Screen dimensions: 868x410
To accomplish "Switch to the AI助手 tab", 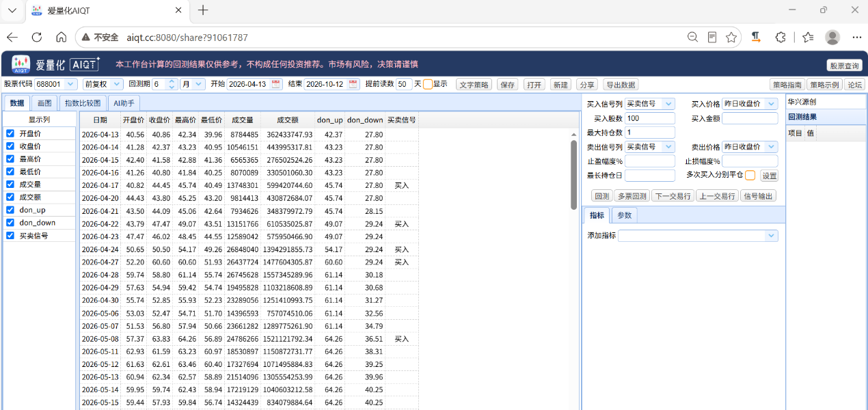I will click(x=124, y=103).
